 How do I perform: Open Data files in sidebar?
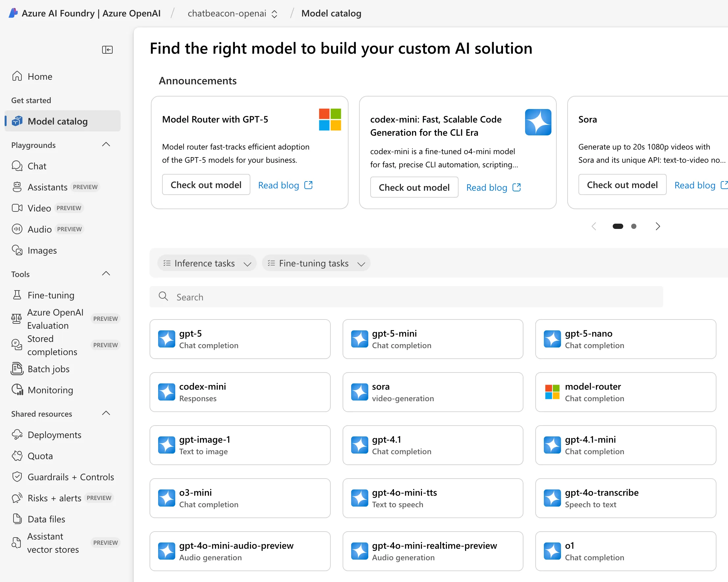[x=46, y=519]
